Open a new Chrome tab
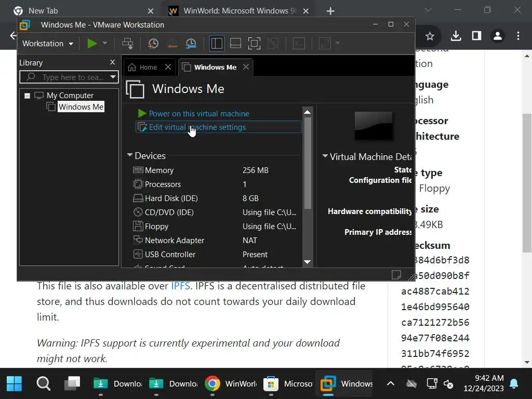 (330, 11)
